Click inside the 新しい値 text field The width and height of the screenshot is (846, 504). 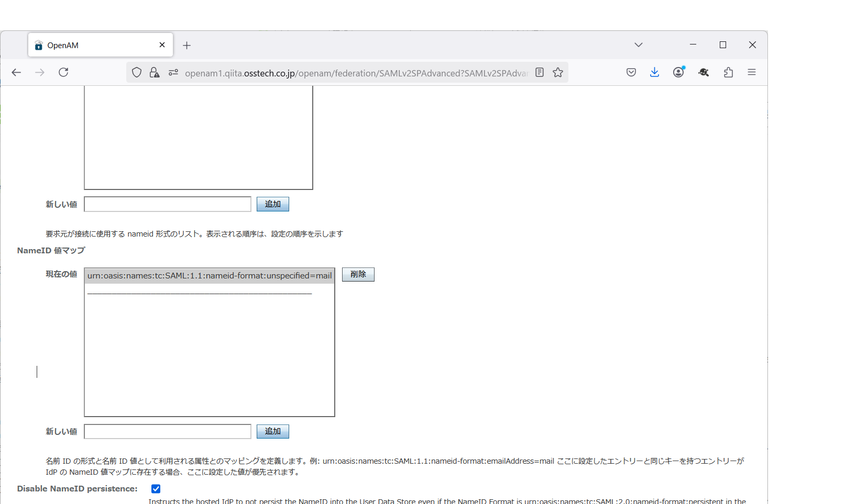point(167,431)
